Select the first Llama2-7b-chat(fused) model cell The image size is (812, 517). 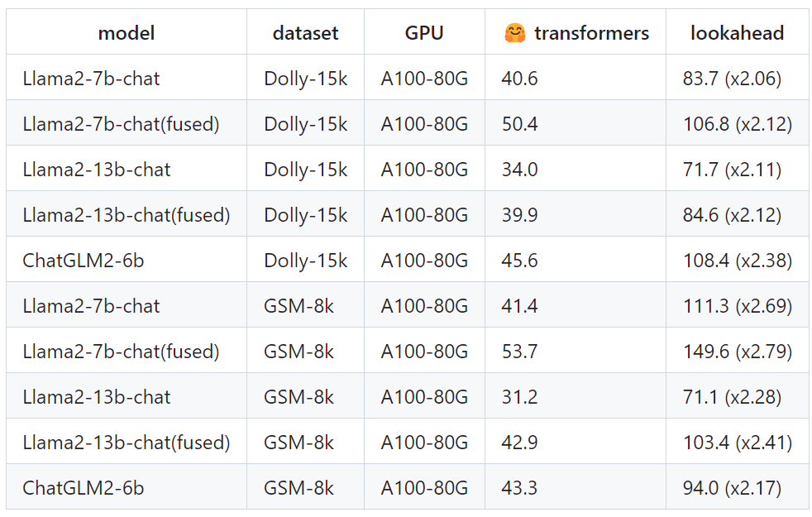click(x=127, y=123)
